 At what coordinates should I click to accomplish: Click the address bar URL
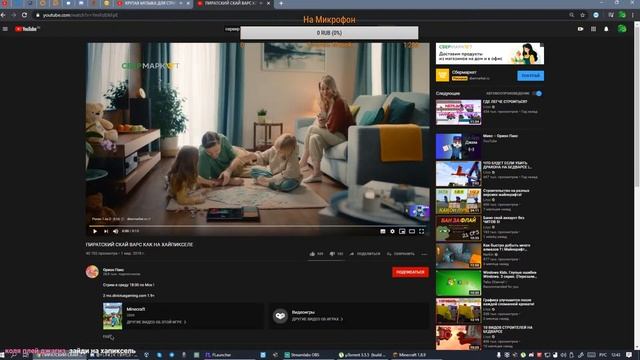pos(80,15)
